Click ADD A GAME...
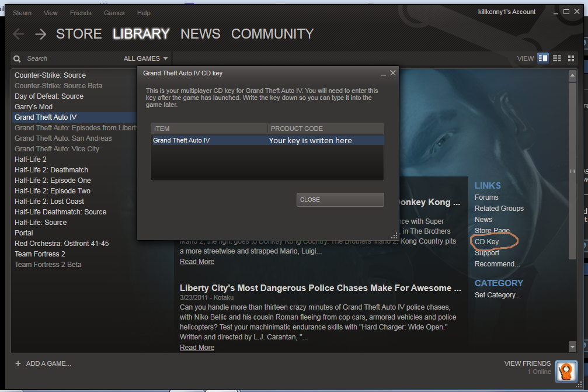The width and height of the screenshot is (588, 392). click(48, 363)
